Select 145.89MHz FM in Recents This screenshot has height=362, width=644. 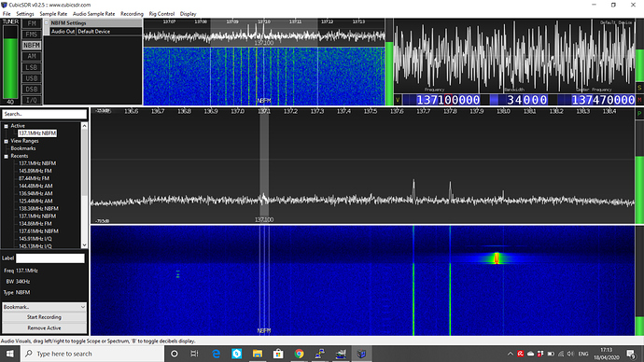click(35, 171)
